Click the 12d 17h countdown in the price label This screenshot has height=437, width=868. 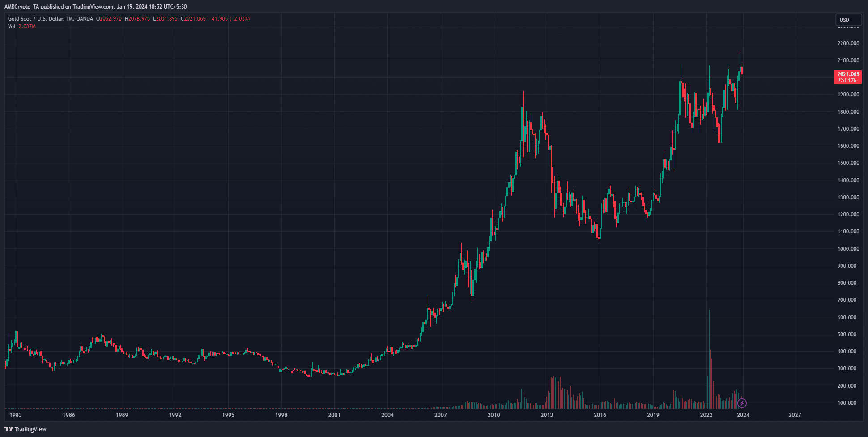[x=847, y=81]
